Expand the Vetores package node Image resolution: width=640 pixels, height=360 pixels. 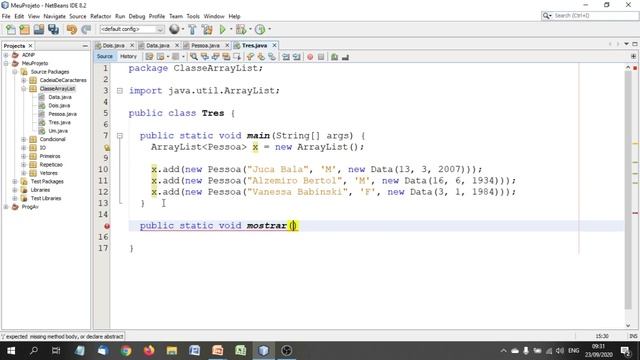24,173
